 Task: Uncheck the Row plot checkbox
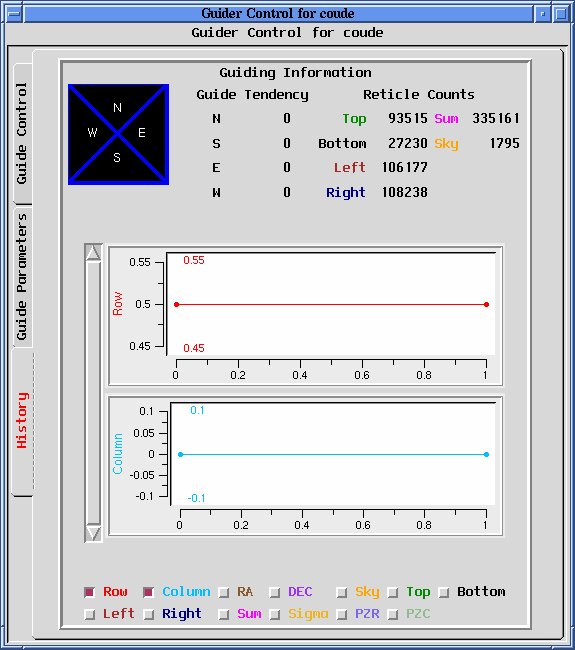(x=89, y=592)
